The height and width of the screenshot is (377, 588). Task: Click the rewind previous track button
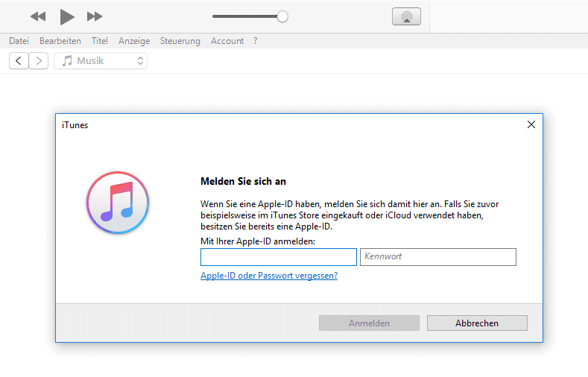(x=38, y=16)
